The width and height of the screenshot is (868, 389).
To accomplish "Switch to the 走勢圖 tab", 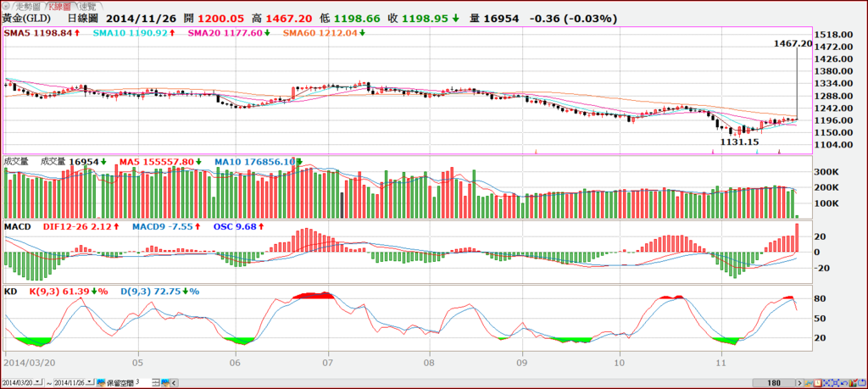I will 28,7.
